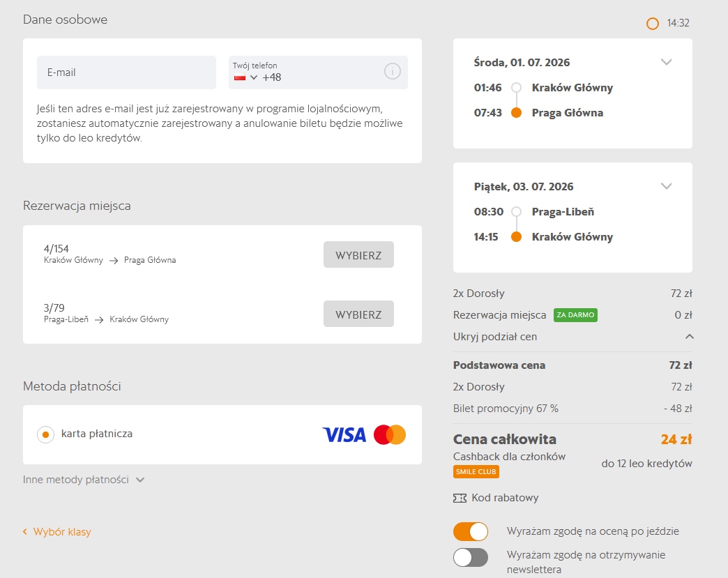The height and width of the screenshot is (578, 728).
Task: Disable consent for post-ride rating
Action: (x=471, y=531)
